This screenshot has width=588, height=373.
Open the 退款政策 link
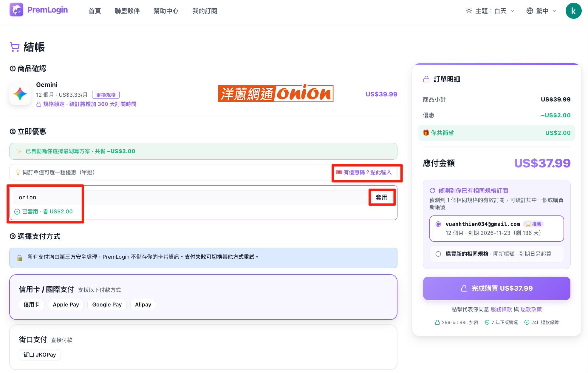(531, 309)
